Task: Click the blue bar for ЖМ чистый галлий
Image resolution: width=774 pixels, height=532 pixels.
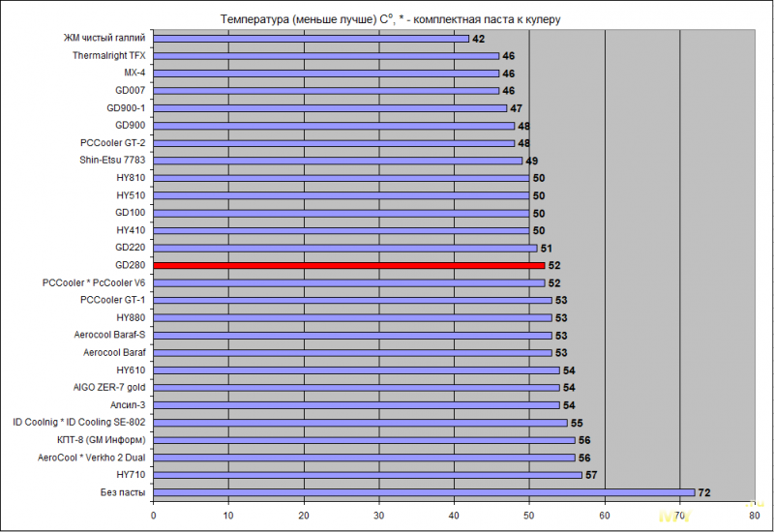Action: [x=311, y=39]
